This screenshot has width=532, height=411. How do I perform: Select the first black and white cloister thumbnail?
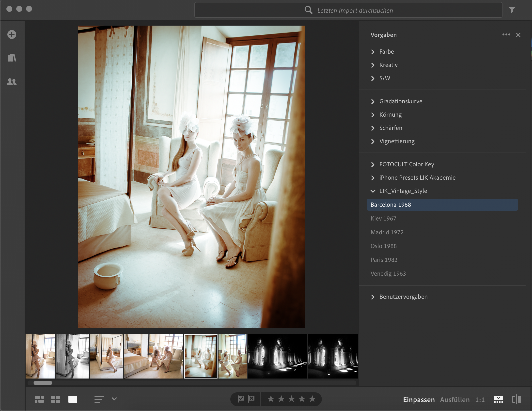[x=277, y=356]
